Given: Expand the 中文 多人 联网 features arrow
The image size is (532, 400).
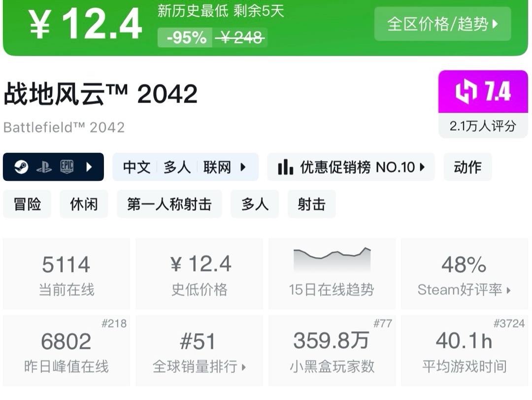Looking at the screenshot, I should click(243, 167).
